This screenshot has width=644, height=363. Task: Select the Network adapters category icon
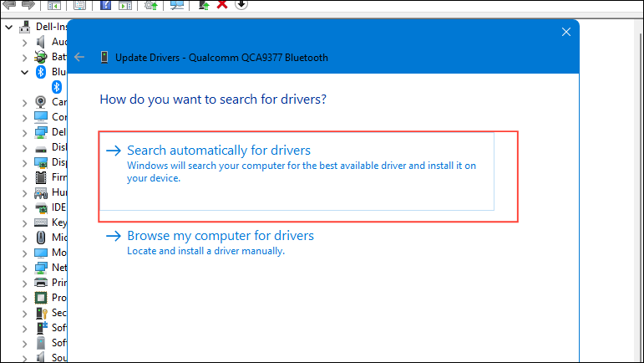click(41, 268)
